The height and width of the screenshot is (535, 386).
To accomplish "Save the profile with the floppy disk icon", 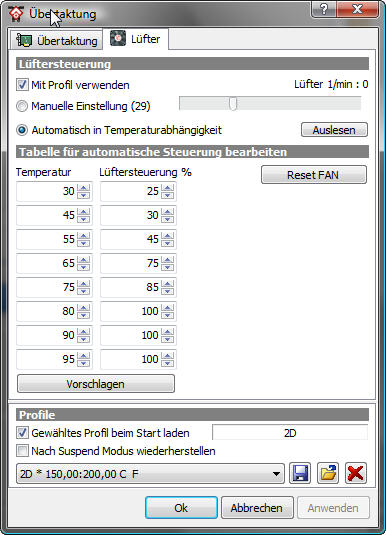I will tap(300, 473).
